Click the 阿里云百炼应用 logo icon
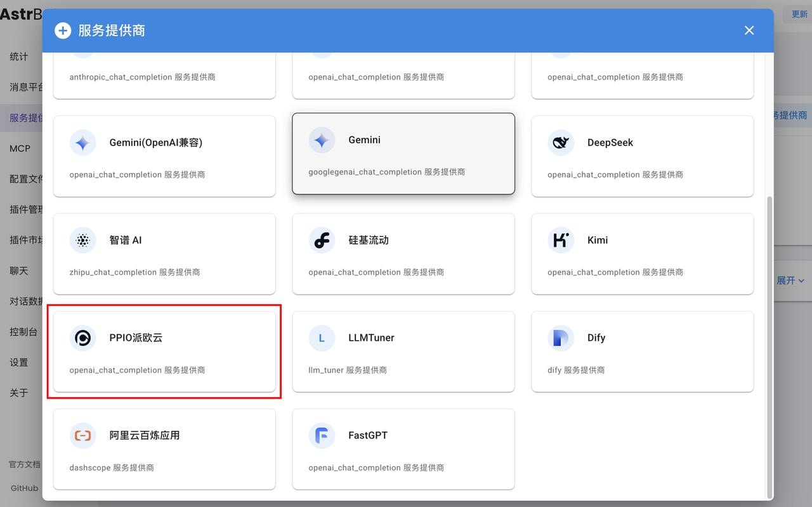Screen dimensions: 812x507 [x=82, y=436]
